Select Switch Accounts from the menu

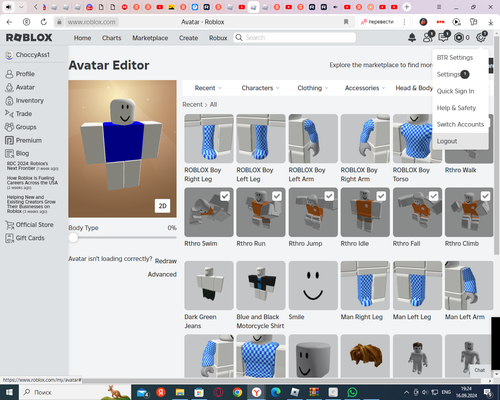460,124
